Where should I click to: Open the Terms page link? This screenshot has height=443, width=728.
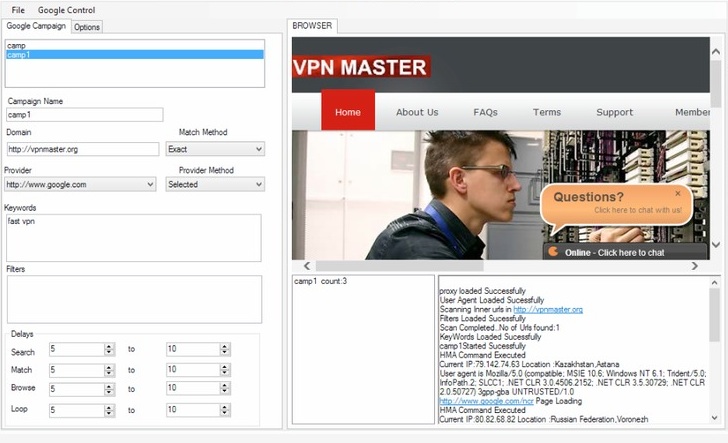tap(546, 112)
